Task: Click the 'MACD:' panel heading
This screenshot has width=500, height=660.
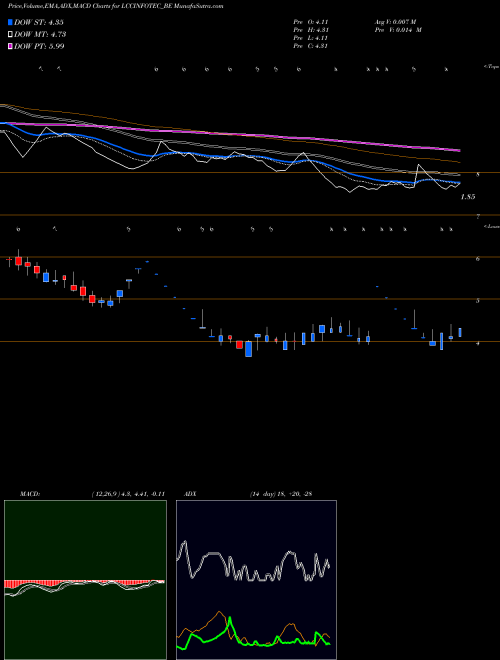Action: (30, 494)
